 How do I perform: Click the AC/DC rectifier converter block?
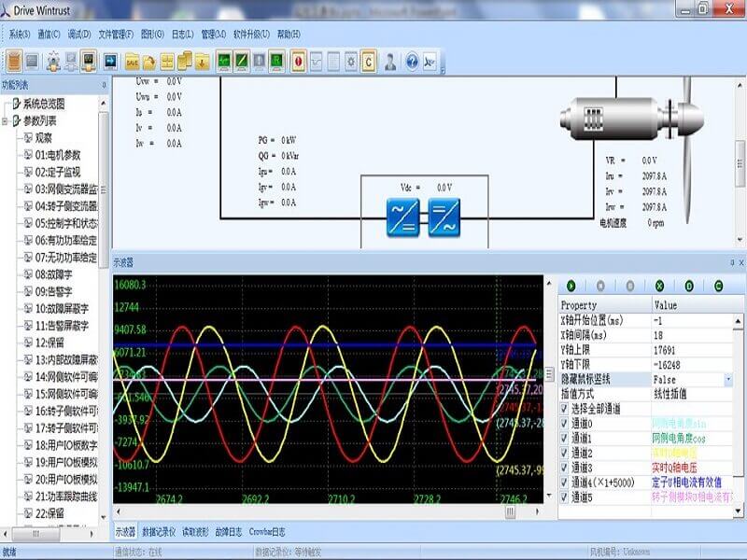[403, 217]
